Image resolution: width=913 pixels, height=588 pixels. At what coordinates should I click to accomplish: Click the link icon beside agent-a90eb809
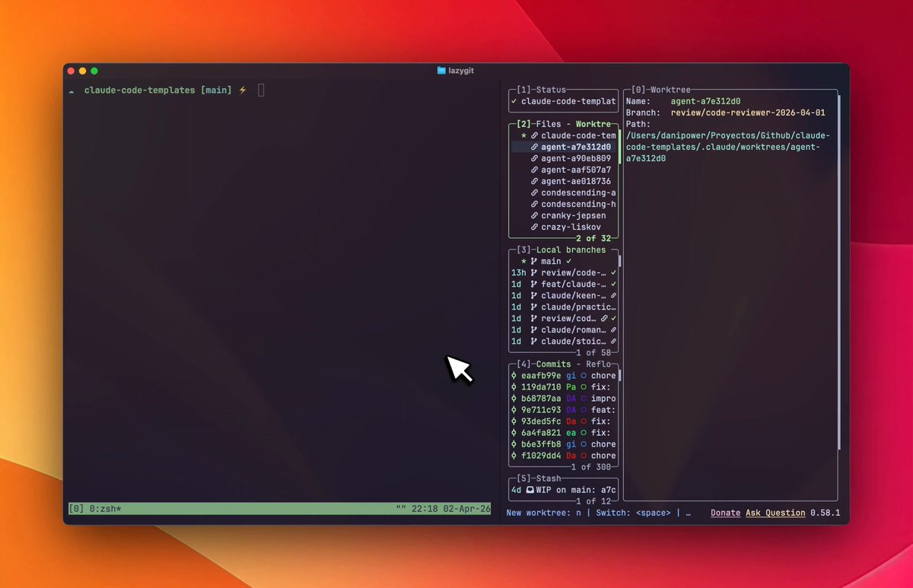[534, 158]
